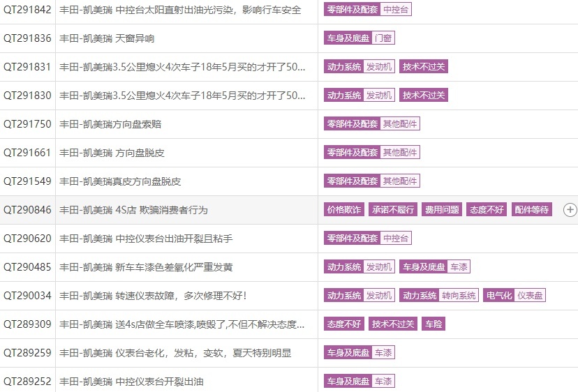The height and width of the screenshot is (392, 578).
Task: Click 零部件及配套 其他配件 tag in QT291661 row
Action: [372, 153]
